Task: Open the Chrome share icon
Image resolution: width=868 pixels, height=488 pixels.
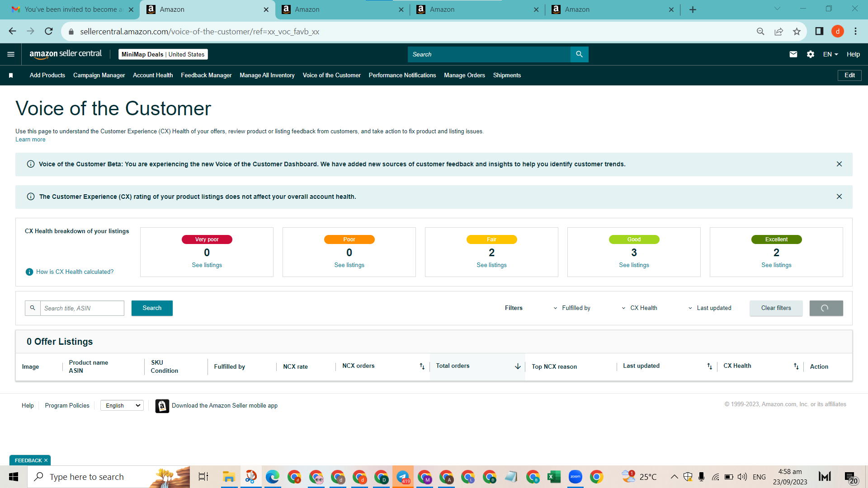Action: click(778, 31)
